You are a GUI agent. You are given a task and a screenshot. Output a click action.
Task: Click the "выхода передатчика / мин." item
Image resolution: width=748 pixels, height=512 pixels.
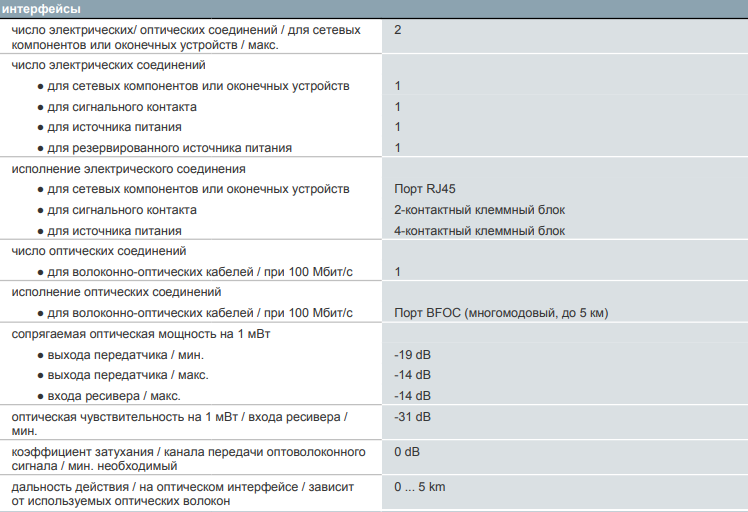pyautogui.click(x=127, y=354)
